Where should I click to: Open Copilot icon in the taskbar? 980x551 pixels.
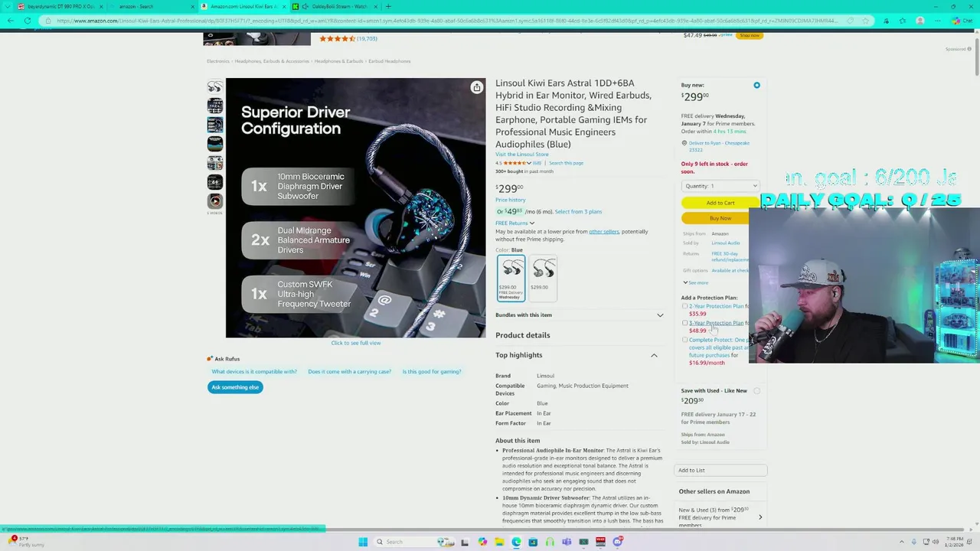point(482,542)
